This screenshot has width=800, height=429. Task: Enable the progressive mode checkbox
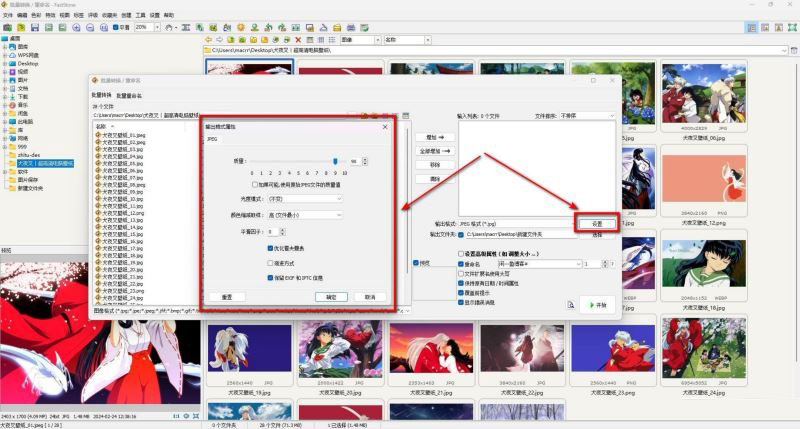(270, 263)
